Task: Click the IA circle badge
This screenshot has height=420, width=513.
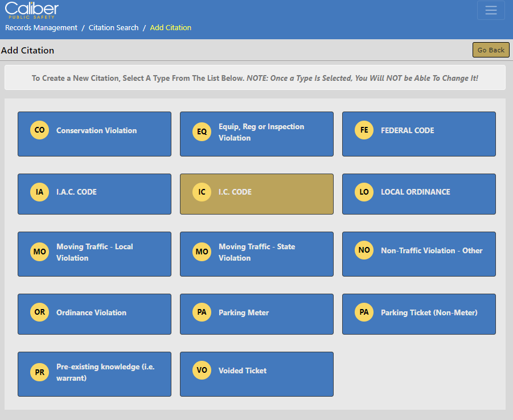Action: 39,192
